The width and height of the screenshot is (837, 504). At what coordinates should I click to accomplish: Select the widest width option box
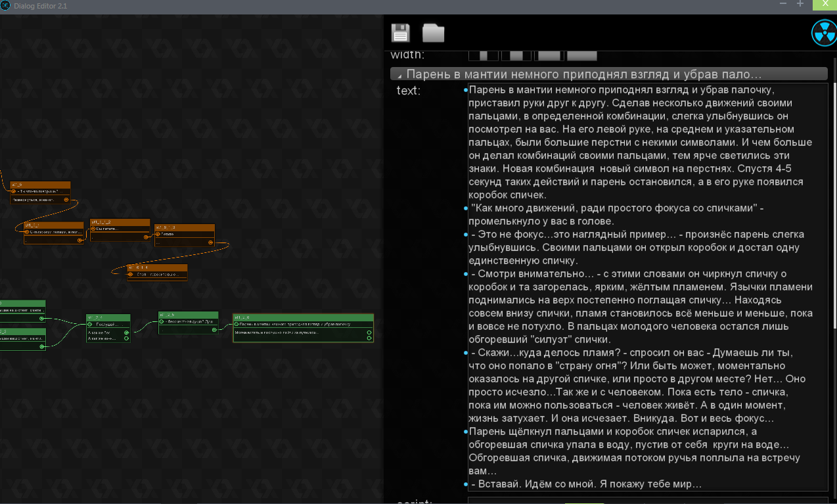point(582,55)
